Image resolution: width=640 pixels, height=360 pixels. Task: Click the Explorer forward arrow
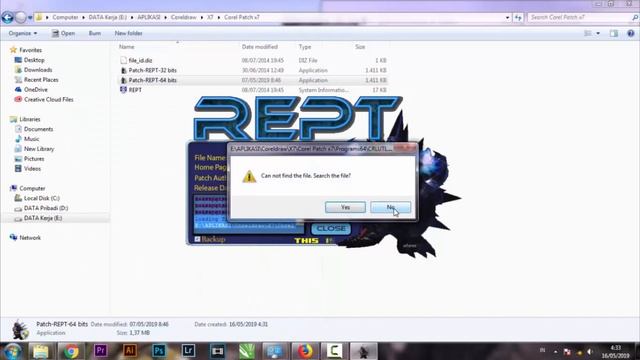coord(20,17)
